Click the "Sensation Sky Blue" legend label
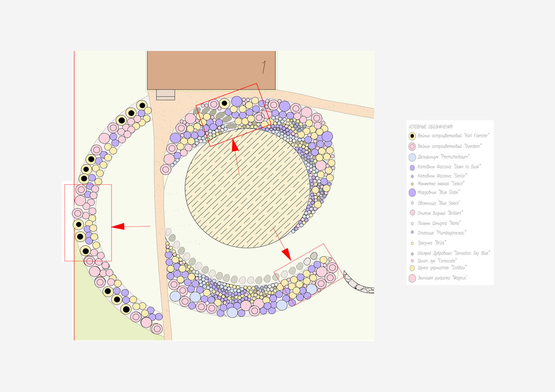The width and height of the screenshot is (555, 392). [454, 253]
